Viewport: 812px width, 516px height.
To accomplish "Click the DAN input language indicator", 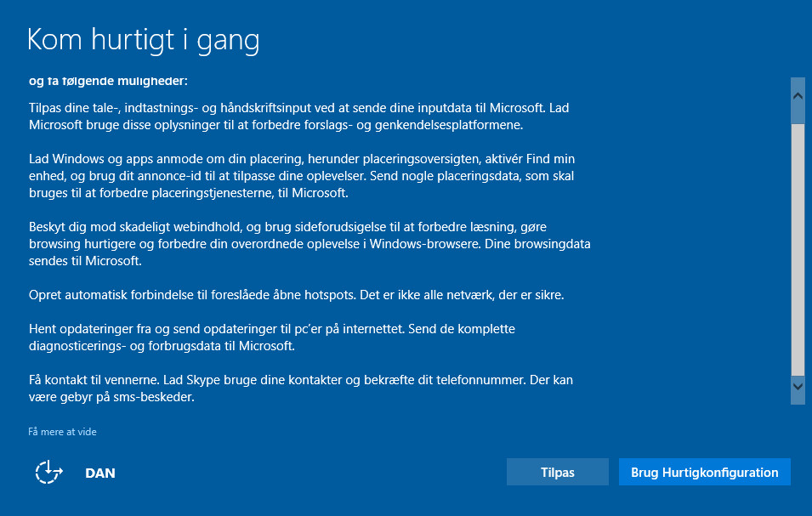I will [x=100, y=473].
